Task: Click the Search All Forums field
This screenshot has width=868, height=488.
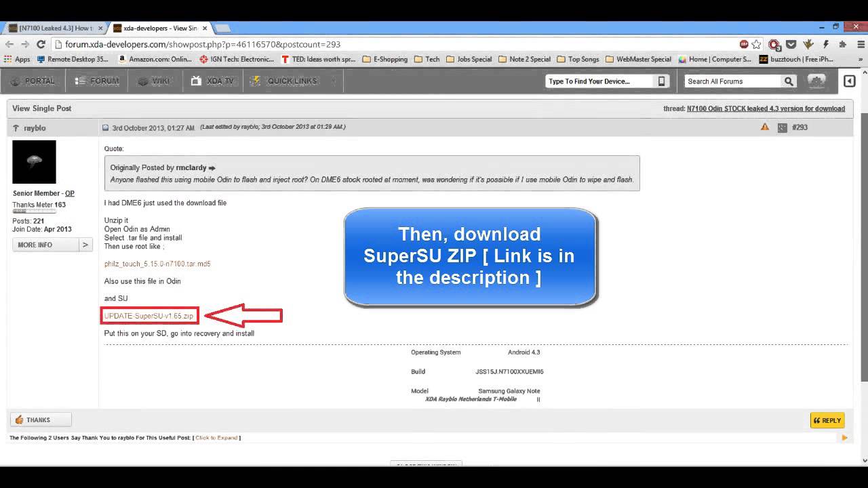Action: (732, 81)
